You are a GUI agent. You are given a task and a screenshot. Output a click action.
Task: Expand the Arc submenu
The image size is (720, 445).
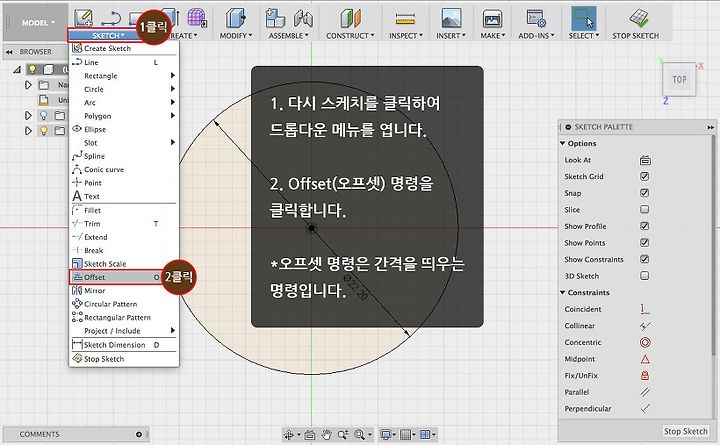point(124,102)
